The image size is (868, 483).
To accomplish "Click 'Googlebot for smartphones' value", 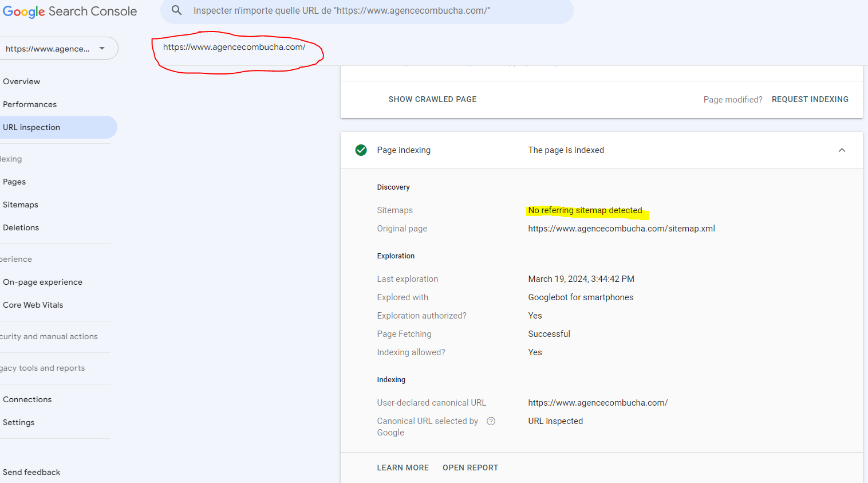I will [581, 297].
